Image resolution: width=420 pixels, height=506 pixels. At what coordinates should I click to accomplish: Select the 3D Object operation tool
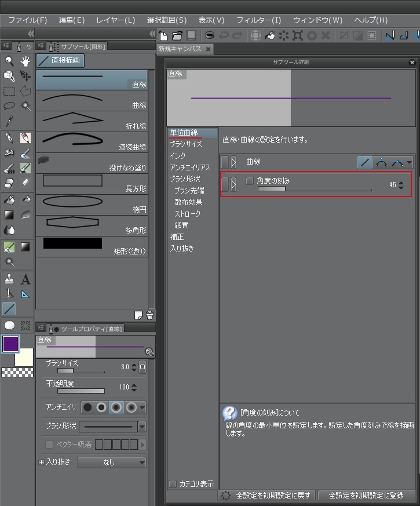click(x=9, y=76)
